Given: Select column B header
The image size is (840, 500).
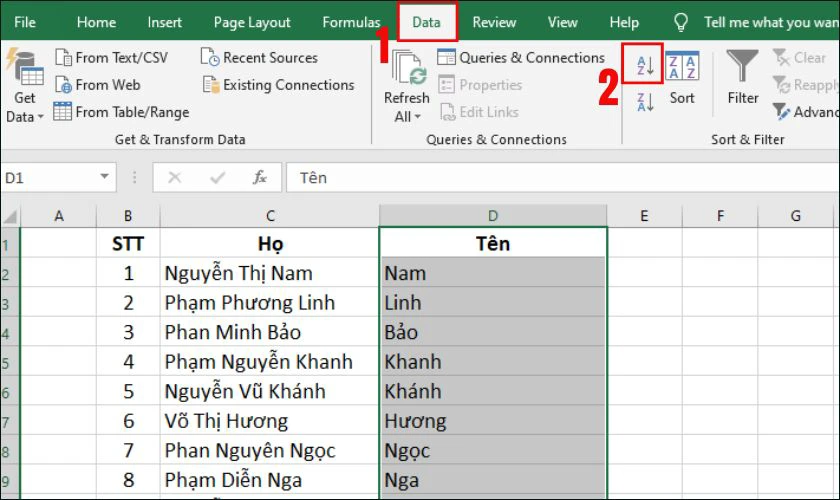Looking at the screenshot, I should 128,216.
